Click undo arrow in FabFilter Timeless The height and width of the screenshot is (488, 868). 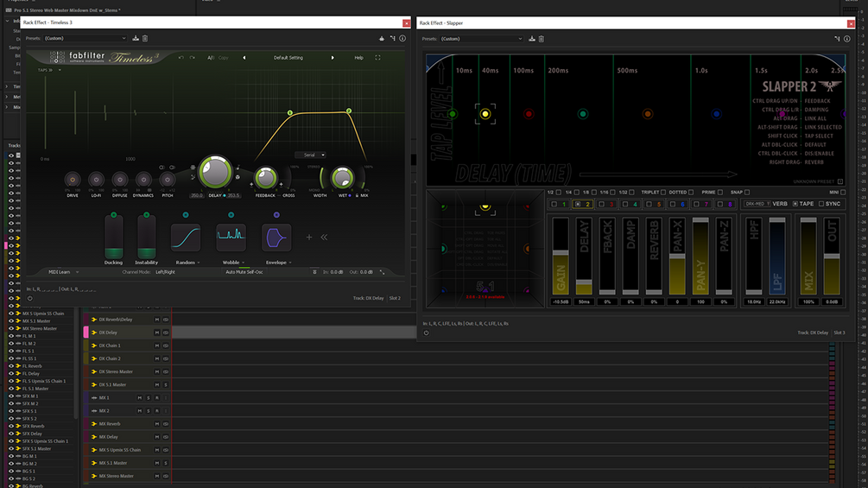pyautogui.click(x=181, y=58)
